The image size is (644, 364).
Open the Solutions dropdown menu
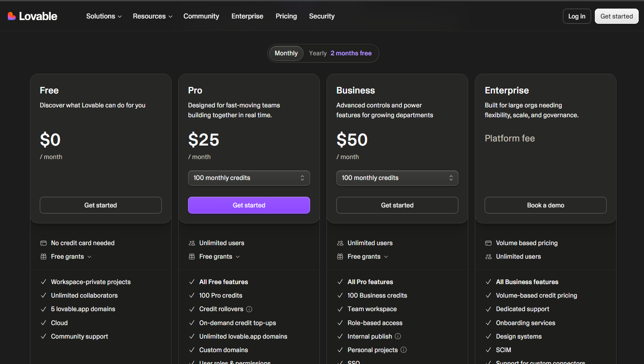[104, 16]
